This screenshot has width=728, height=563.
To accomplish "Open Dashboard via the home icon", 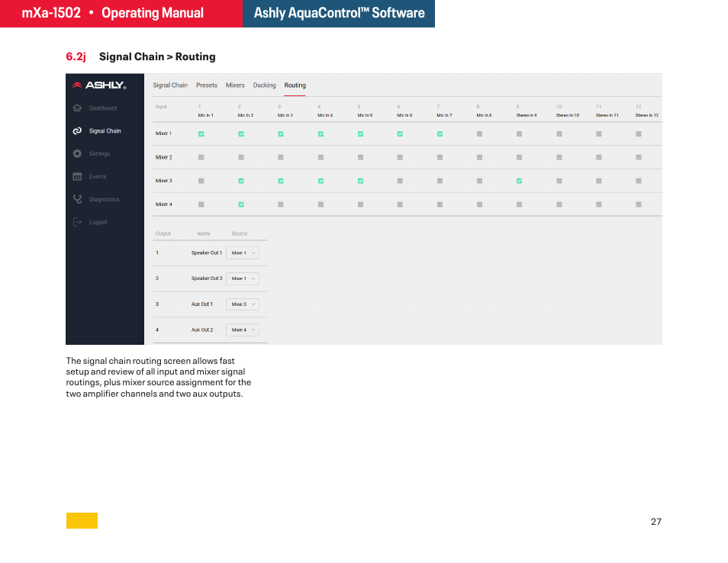I will click(x=78, y=108).
